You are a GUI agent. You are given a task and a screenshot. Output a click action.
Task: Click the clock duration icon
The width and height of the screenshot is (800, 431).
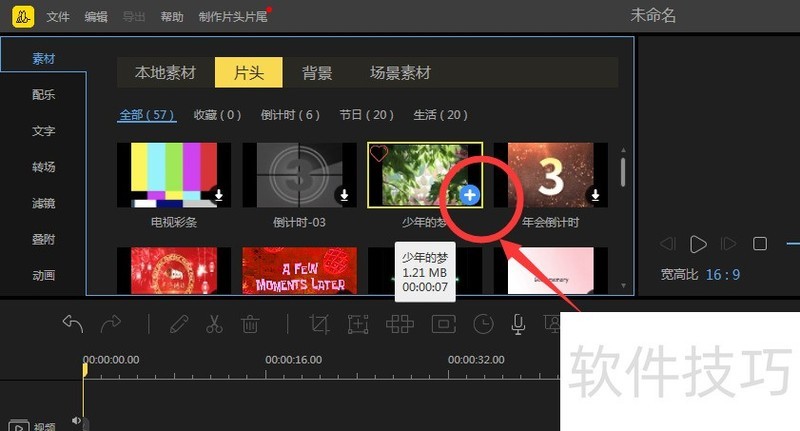(x=483, y=324)
